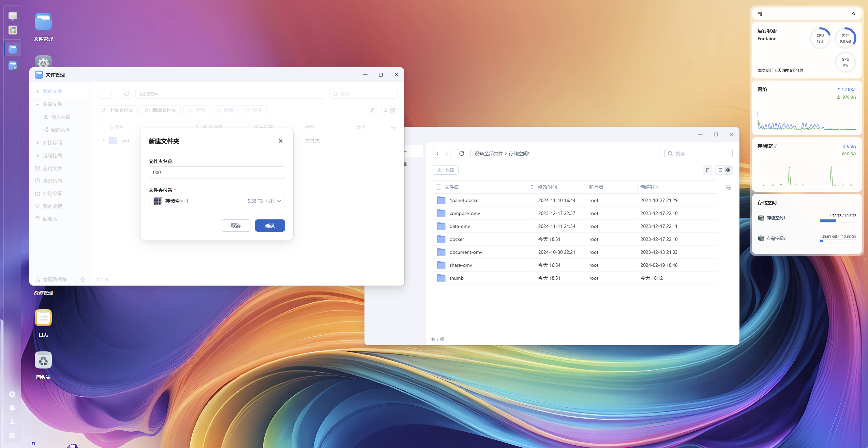Screen dimensions: 868x448
Task: Open the docker folder row
Action: pyautogui.click(x=457, y=239)
